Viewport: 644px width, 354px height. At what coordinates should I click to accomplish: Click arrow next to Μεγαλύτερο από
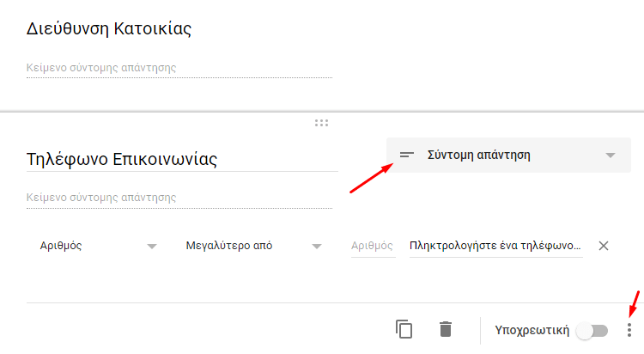point(316,247)
